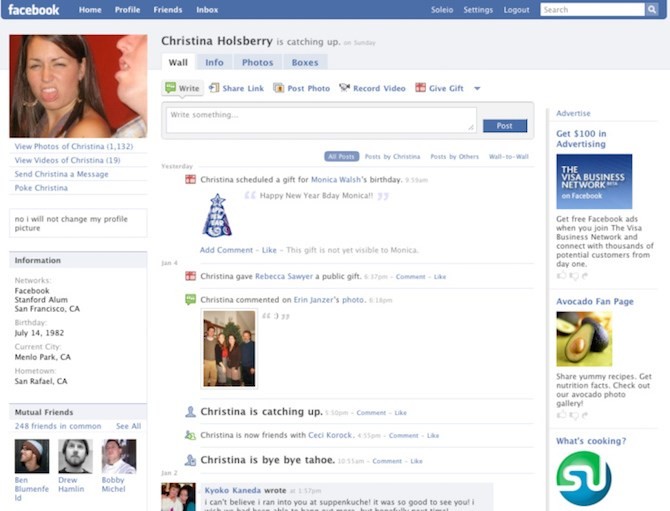Click the Advertise link
The width and height of the screenshot is (670, 511).
coord(573,113)
